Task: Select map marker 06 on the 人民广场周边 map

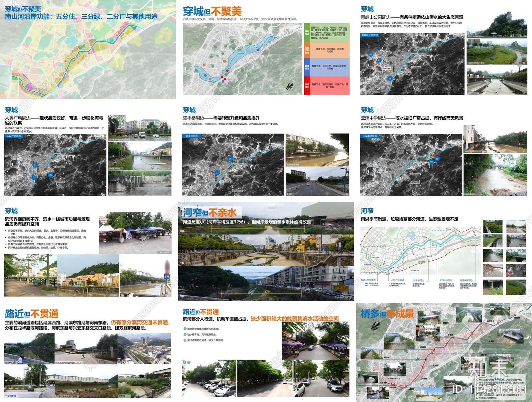Action: (51, 175)
